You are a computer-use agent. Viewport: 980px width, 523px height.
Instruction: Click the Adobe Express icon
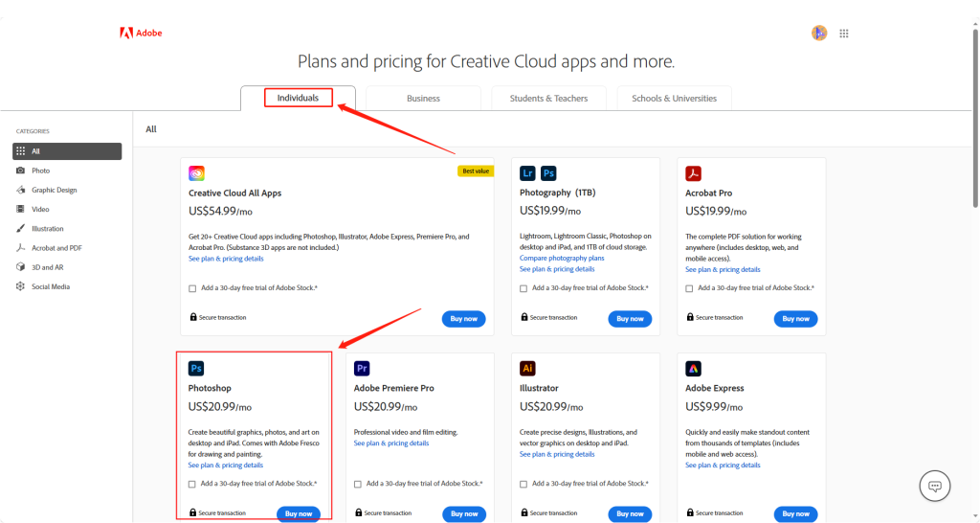[693, 369]
